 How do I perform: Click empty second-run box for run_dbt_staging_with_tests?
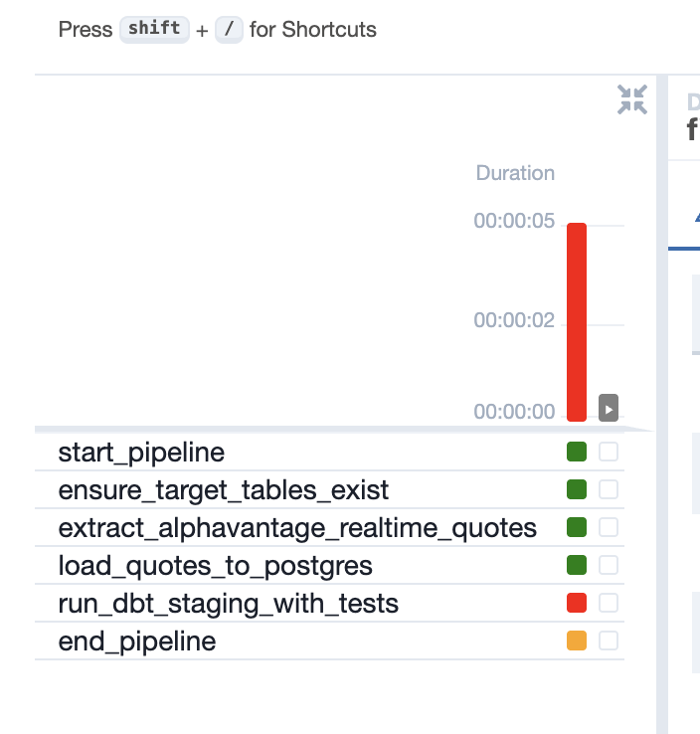609,604
